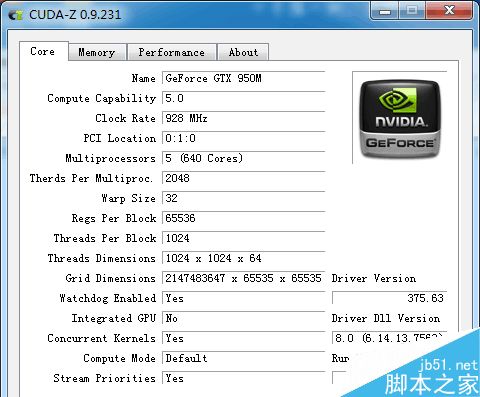
Task: Click the Grid Dimensions value field
Action: 244,279
